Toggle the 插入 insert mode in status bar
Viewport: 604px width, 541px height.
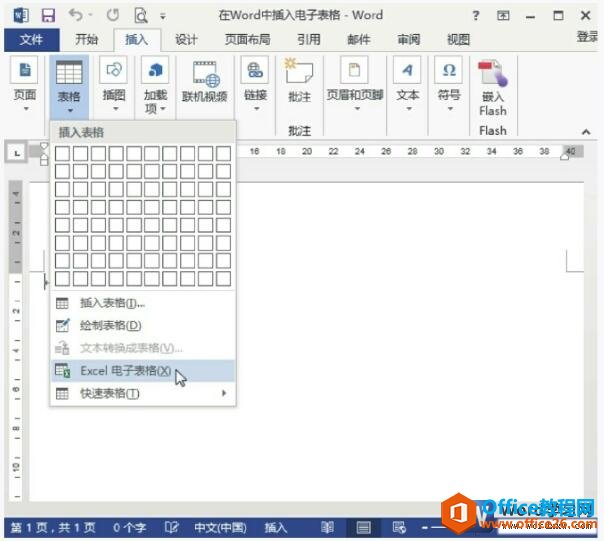[x=276, y=527]
